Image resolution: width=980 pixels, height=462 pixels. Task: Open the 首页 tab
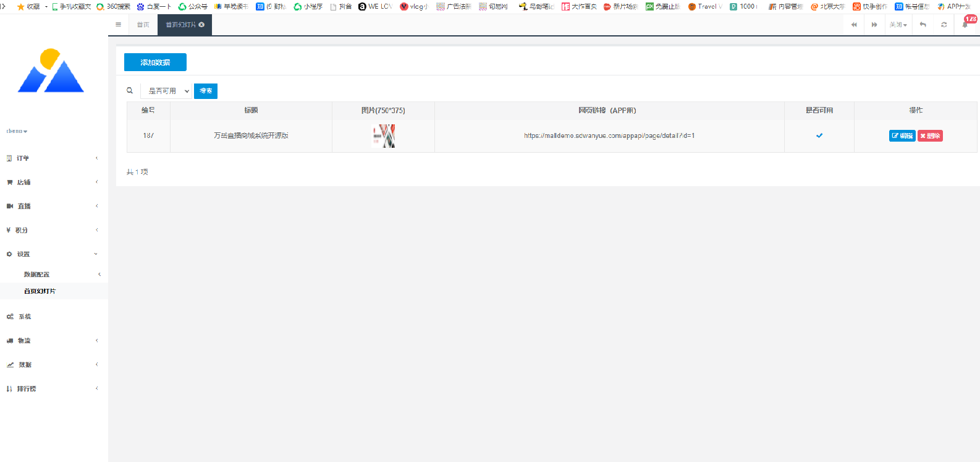click(143, 25)
